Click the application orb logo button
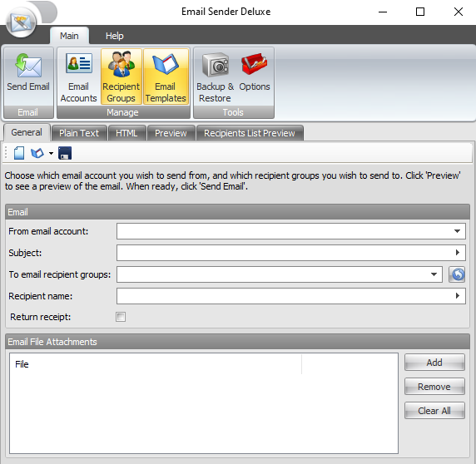 (21, 22)
